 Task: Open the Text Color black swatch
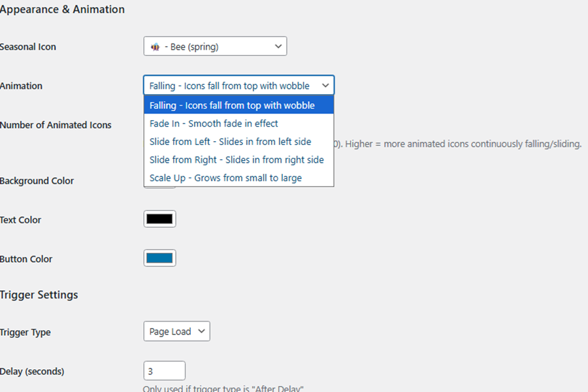[x=160, y=219]
